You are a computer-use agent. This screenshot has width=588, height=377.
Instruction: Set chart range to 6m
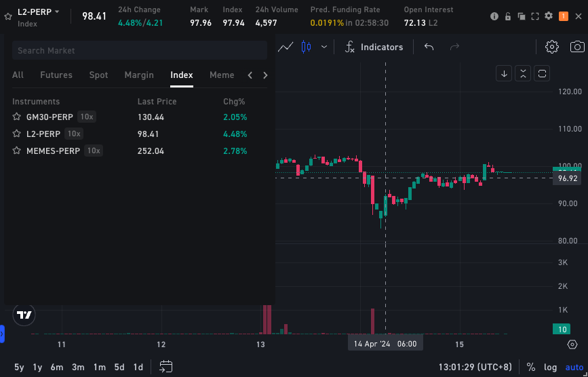tap(56, 368)
